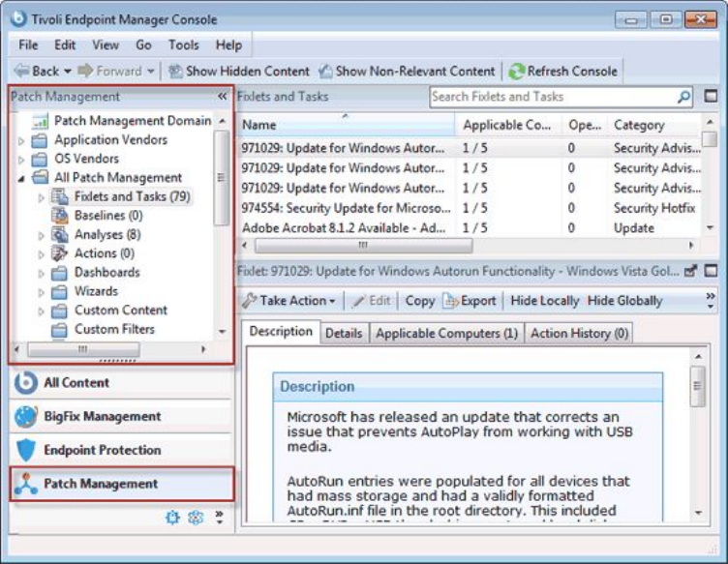Click Hide Globally button
Viewport: 728px width, 564px height.
click(x=624, y=301)
